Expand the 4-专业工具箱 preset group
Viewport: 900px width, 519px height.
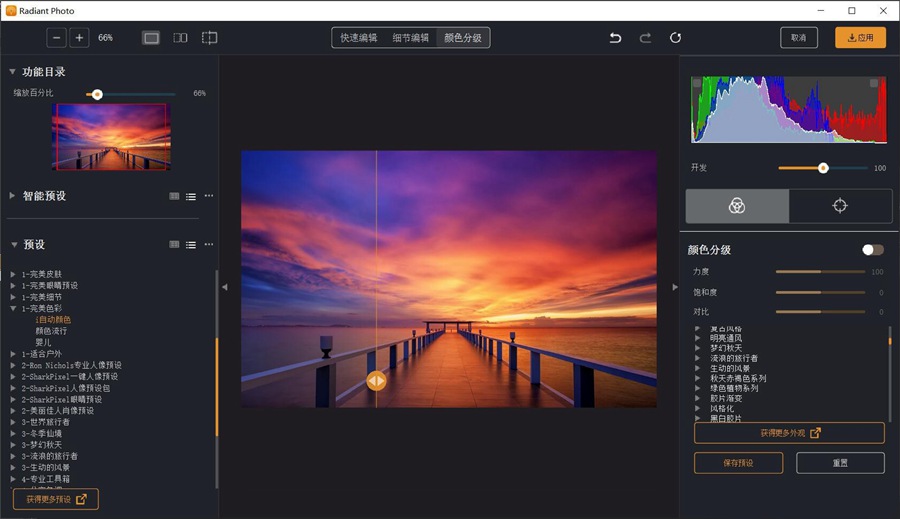point(13,479)
